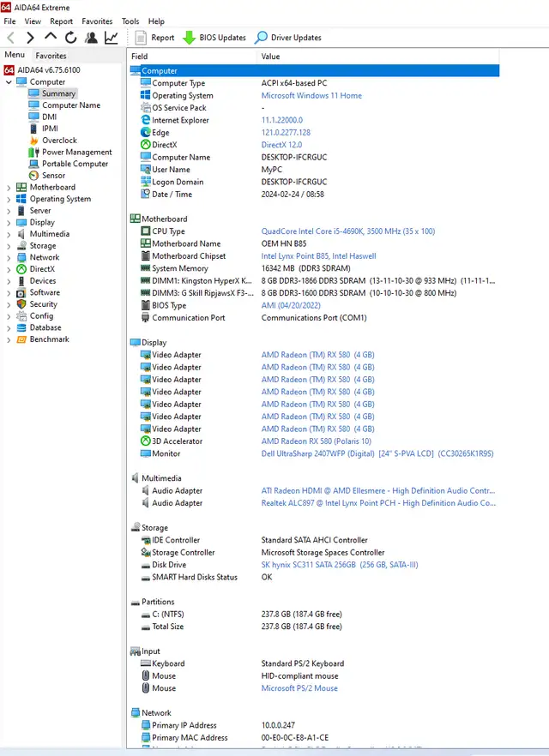
Task: Click the Multimedia speaker icon in tree
Action: click(21, 234)
